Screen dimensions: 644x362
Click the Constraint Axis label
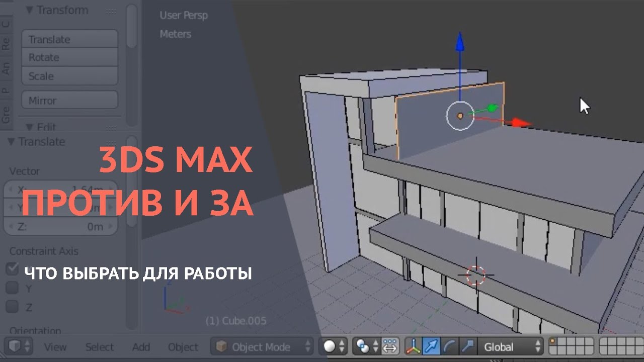pos(44,251)
